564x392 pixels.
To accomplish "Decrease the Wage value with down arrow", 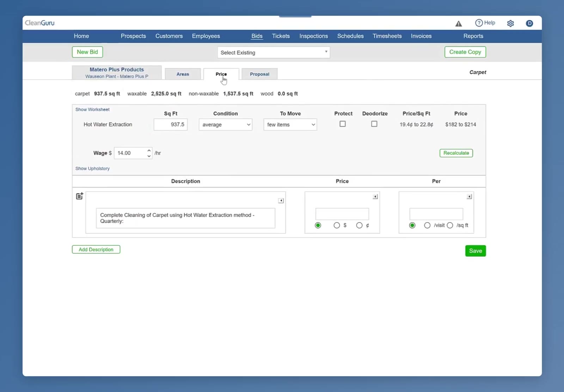I will (x=149, y=156).
